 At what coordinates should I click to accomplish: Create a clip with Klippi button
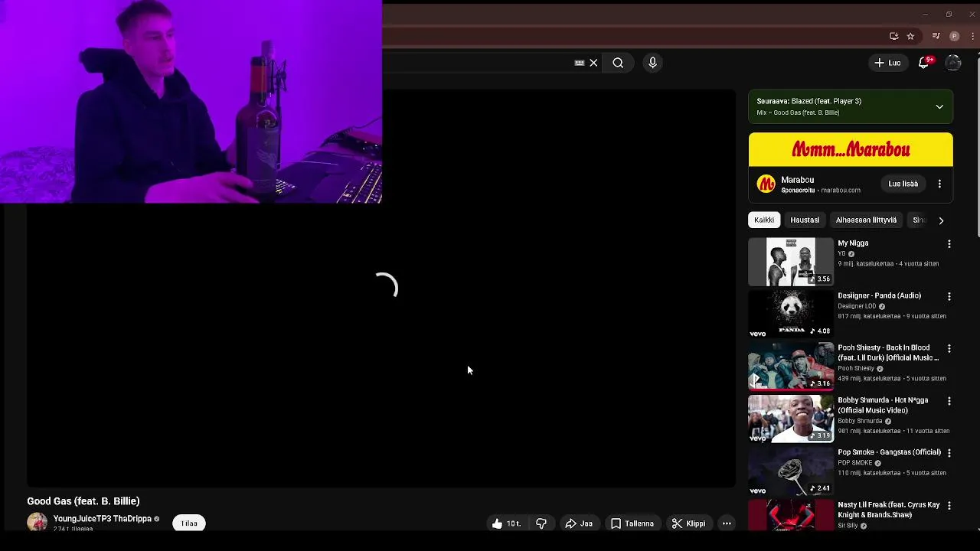[688, 523]
